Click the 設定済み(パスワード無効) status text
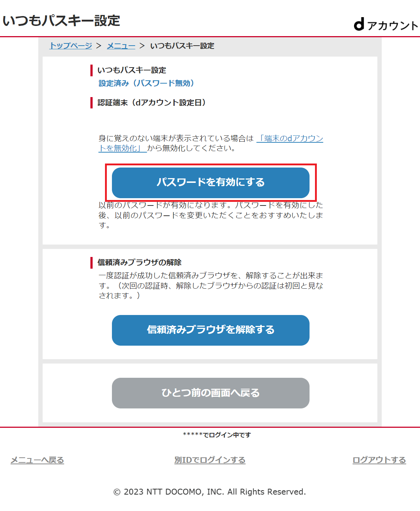Screen dimensions: 420x511 tap(146, 83)
